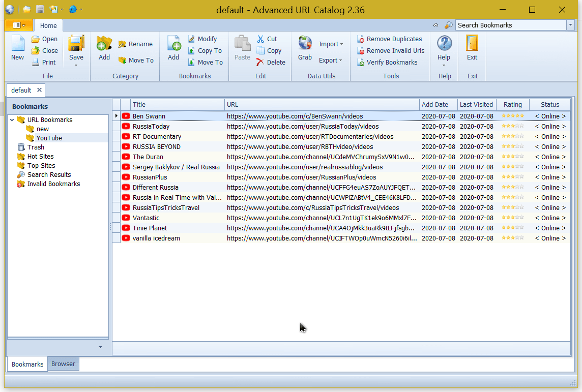Screen dimensions: 582x392
Task: Set rating stars for vanilla icedream
Action: point(512,238)
